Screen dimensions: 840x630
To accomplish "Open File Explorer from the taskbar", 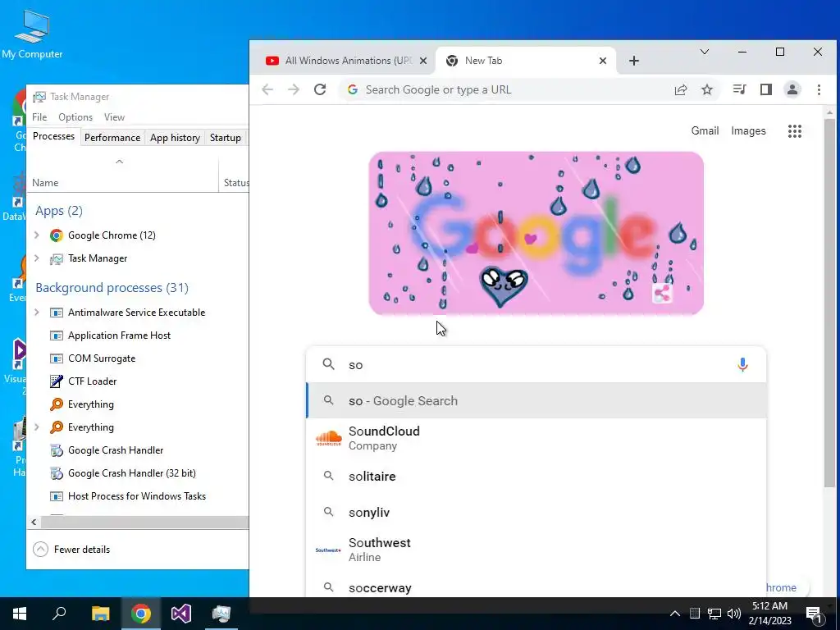I will 100,614.
